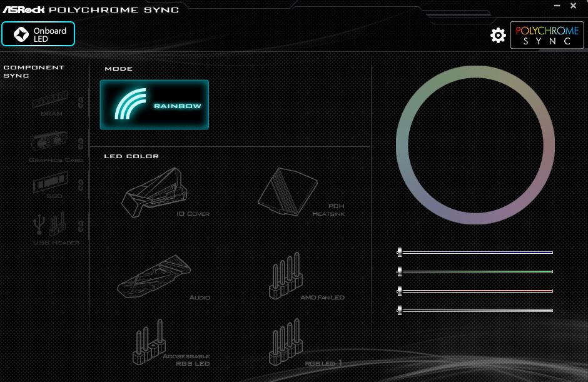Click the Polychrome Sync logo button
Image resolution: width=588 pixels, height=382 pixels.
pos(547,35)
